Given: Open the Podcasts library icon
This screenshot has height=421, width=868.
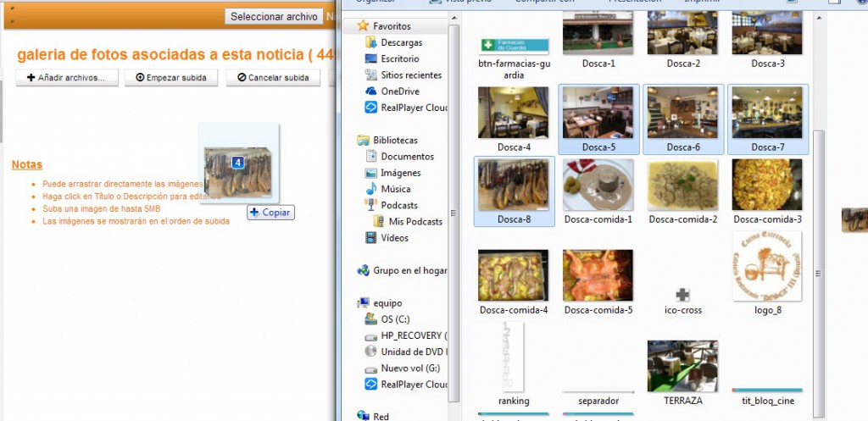Looking at the screenshot, I should coord(371,205).
